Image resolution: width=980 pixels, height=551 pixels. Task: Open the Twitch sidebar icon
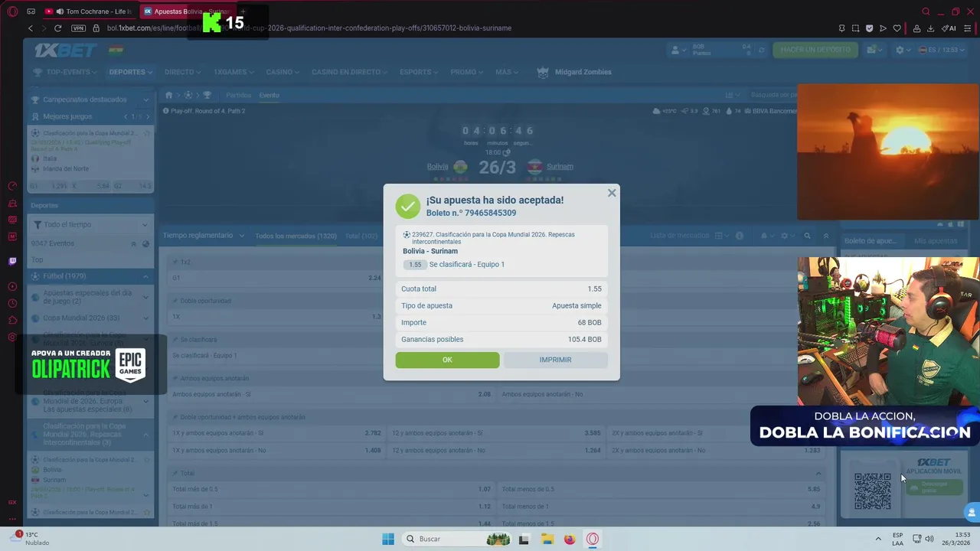(12, 261)
